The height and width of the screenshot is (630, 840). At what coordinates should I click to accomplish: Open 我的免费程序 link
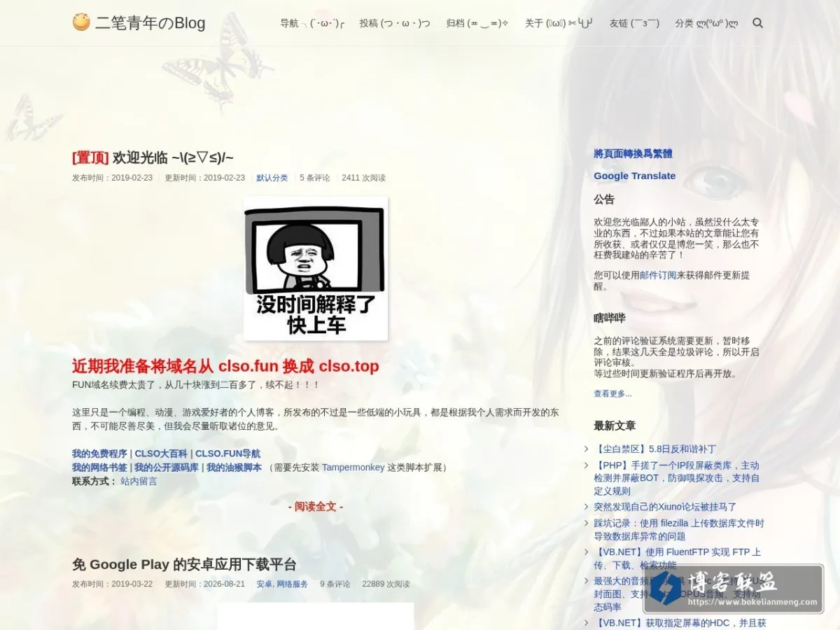99,454
